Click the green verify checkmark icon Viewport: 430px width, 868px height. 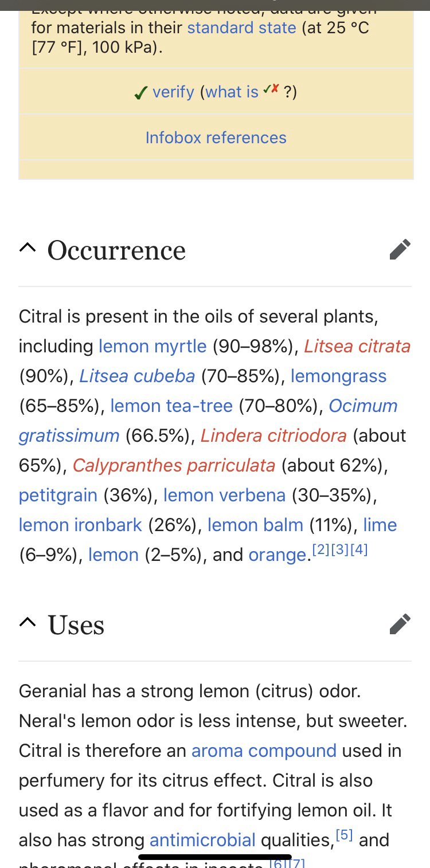click(x=140, y=93)
